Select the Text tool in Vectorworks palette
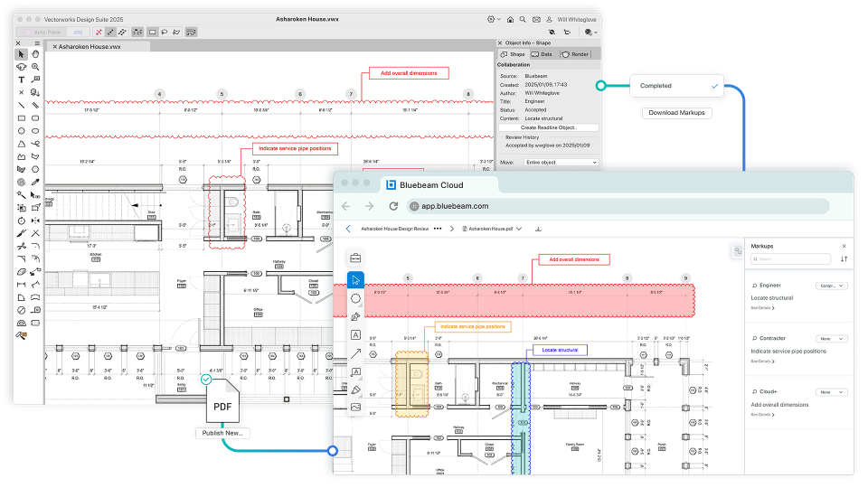The image size is (868, 488). click(x=21, y=80)
